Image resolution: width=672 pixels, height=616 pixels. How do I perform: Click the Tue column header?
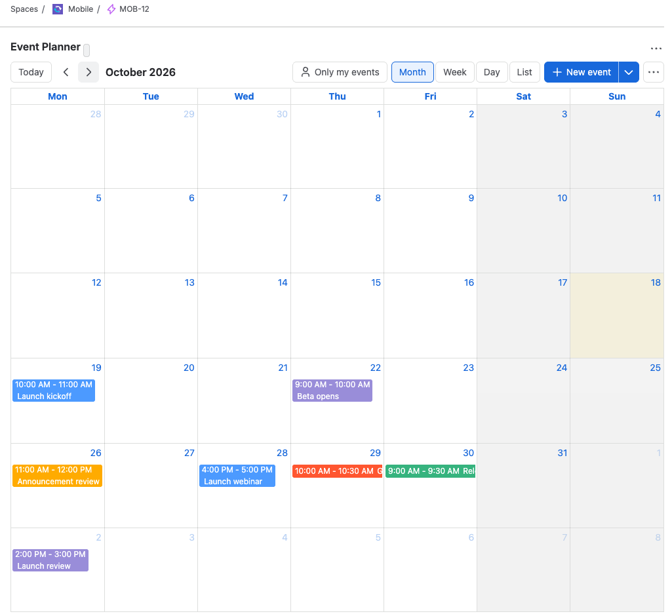(x=151, y=96)
